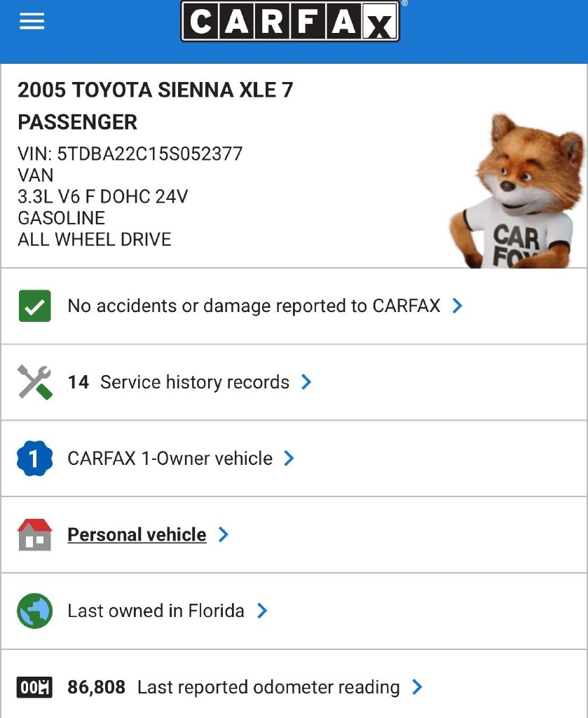Open the hamburger menu
The image size is (588, 718).
click(x=32, y=22)
